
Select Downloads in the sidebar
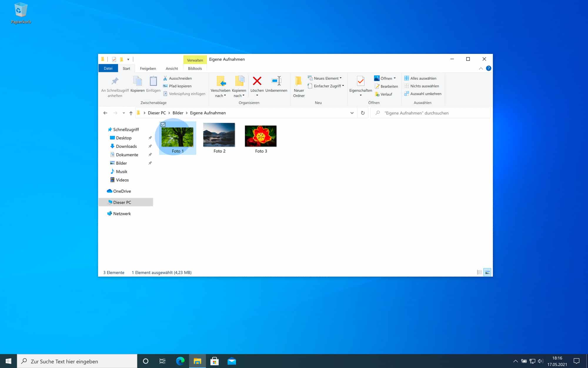126,146
